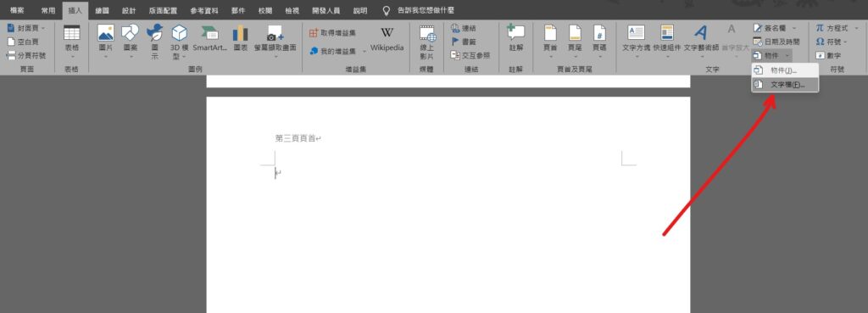Open Quick Parts (快速組件)

(667, 42)
